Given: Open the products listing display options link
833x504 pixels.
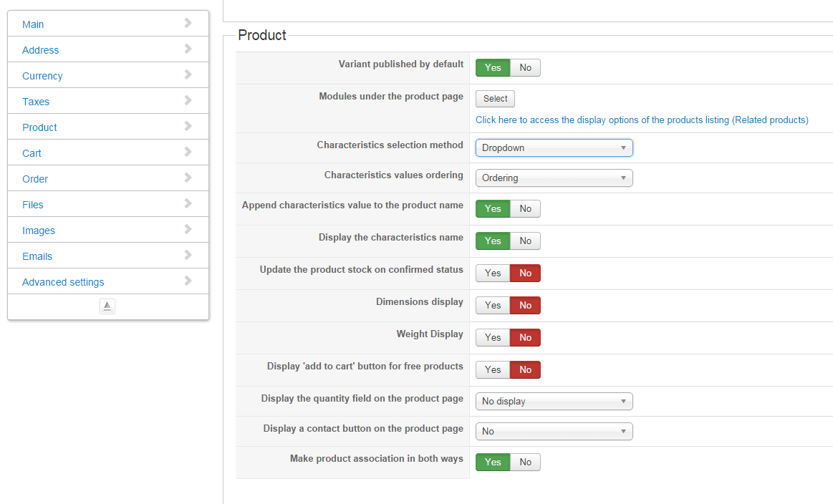Looking at the screenshot, I should (642, 120).
